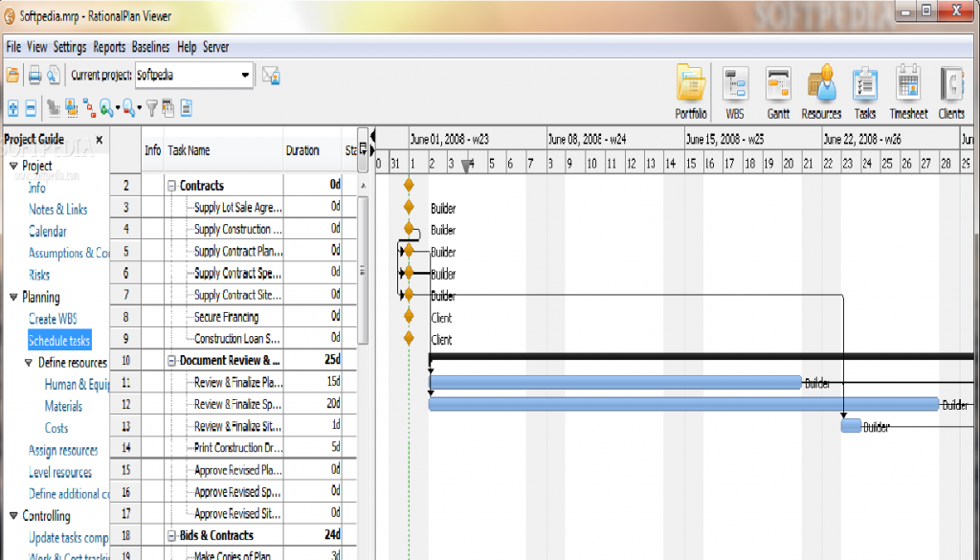Open the Current project dropdown

click(245, 75)
